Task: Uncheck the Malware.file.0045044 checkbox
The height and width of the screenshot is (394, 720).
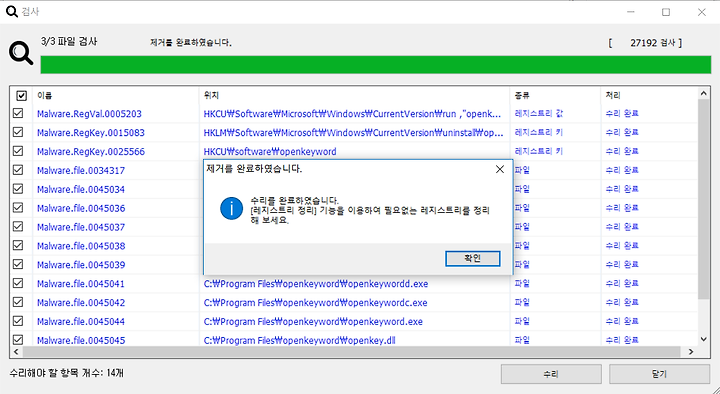Action: 18,321
